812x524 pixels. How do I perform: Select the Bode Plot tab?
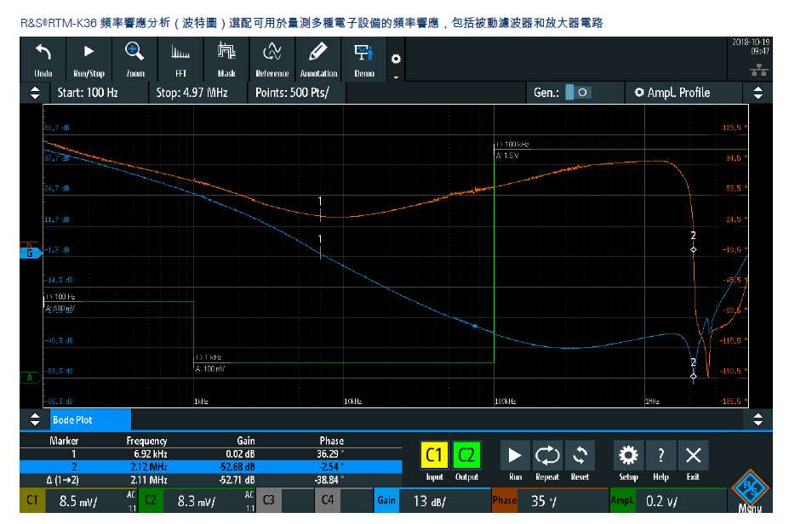(x=90, y=420)
